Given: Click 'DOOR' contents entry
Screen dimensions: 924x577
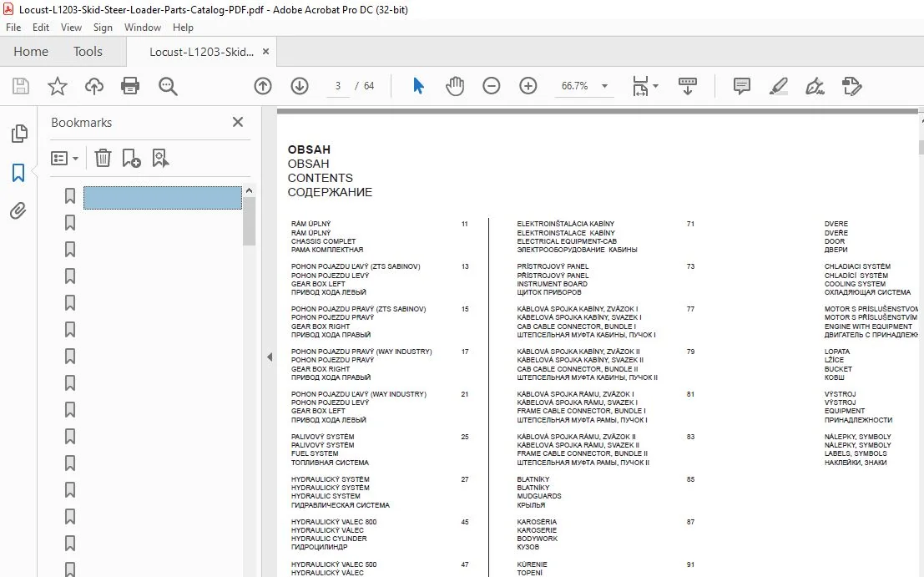Looking at the screenshot, I should pyautogui.click(x=835, y=241).
